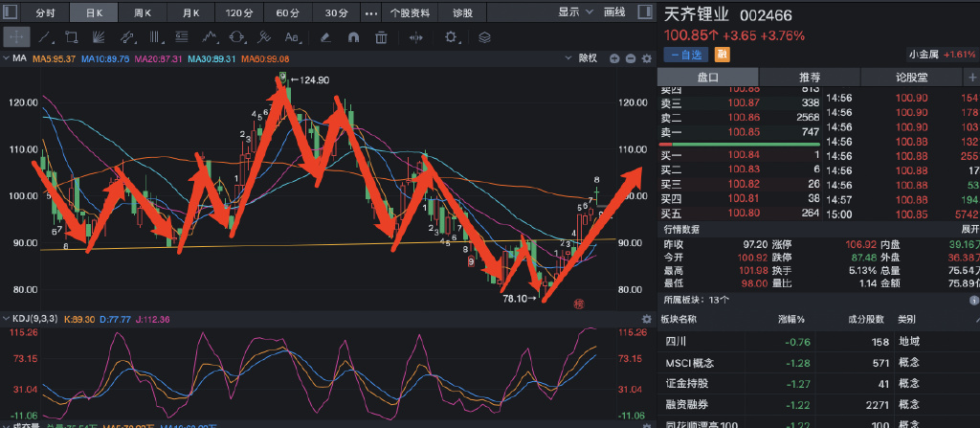Viewport: 980px width, 428px height.
Task: Click the orange 融 margin badge
Action: (x=723, y=55)
